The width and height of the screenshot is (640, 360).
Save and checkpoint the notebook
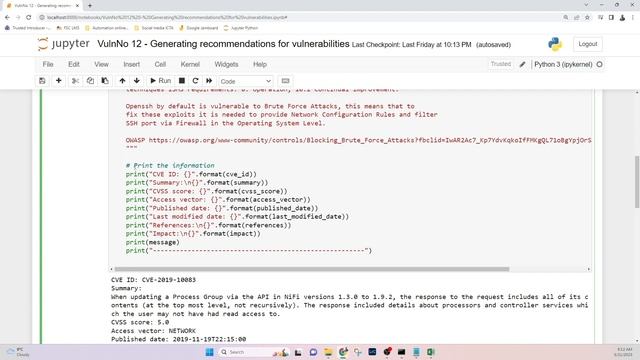(42, 81)
